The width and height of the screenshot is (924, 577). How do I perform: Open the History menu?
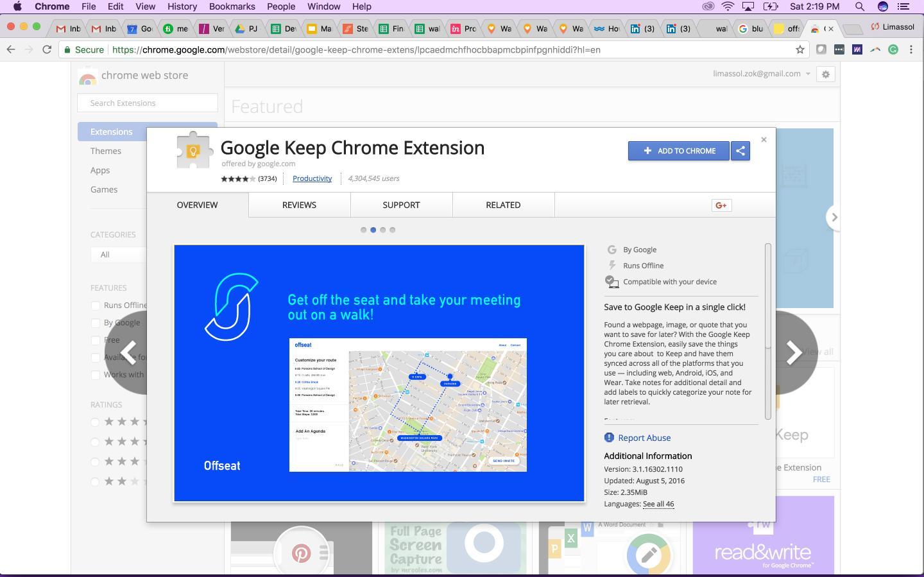pyautogui.click(x=182, y=6)
